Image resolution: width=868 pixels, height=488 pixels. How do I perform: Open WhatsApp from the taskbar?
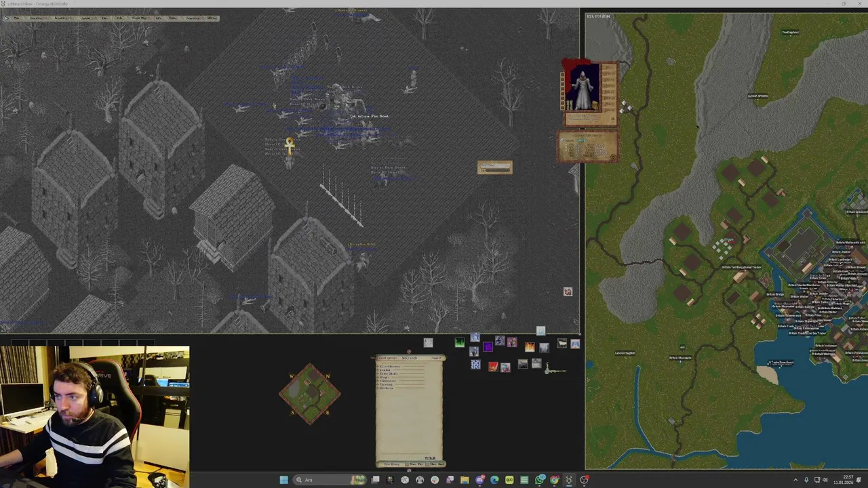(x=540, y=480)
